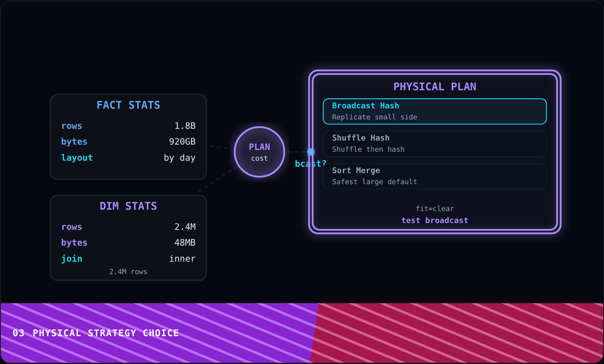Click the layout by day row
604x364 pixels.
click(128, 158)
